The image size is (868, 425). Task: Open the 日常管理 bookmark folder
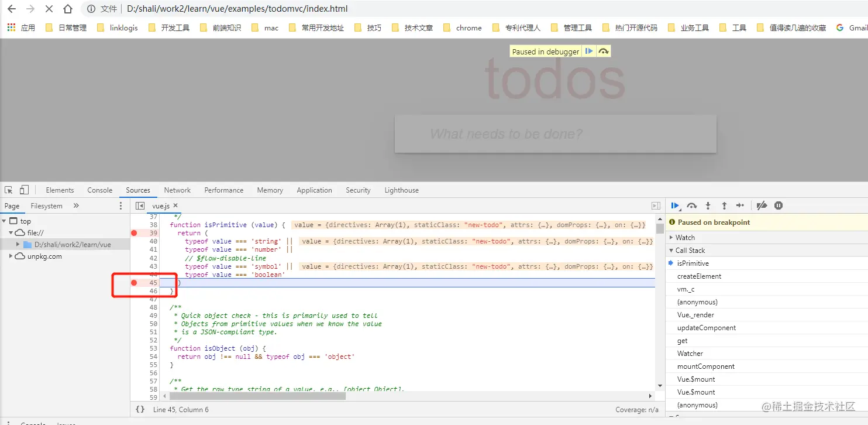pos(66,28)
